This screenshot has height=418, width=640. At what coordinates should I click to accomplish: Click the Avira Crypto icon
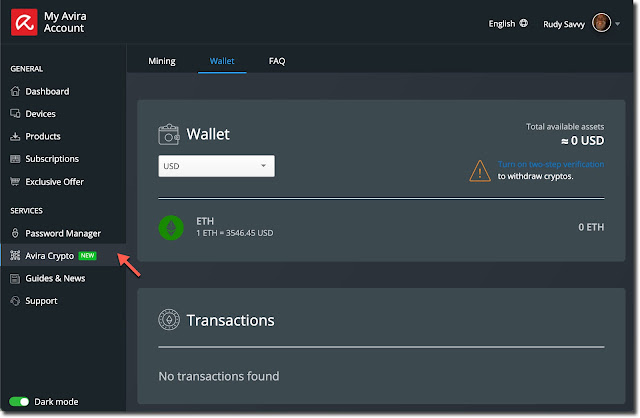pyautogui.click(x=15, y=256)
